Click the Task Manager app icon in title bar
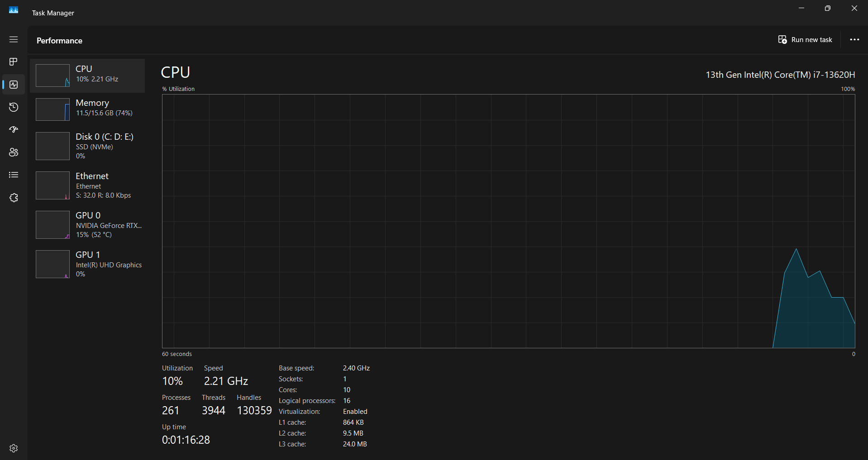This screenshot has height=460, width=868. coord(14,10)
